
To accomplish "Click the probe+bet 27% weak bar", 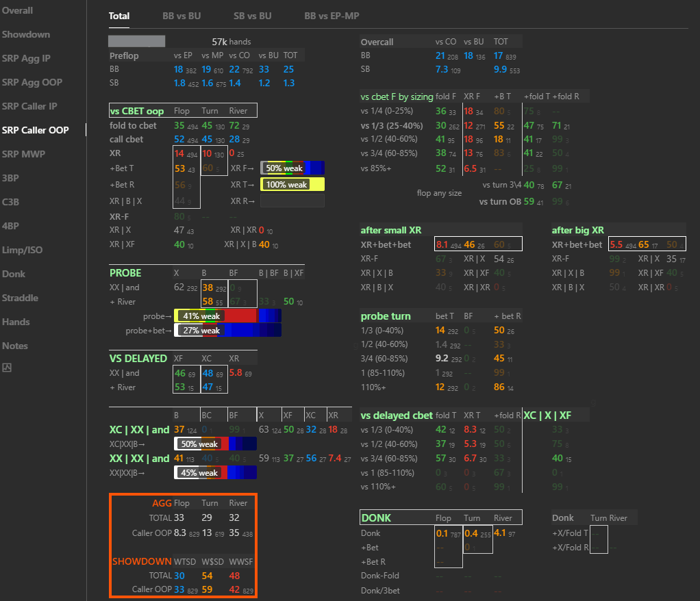I will click(x=227, y=330).
